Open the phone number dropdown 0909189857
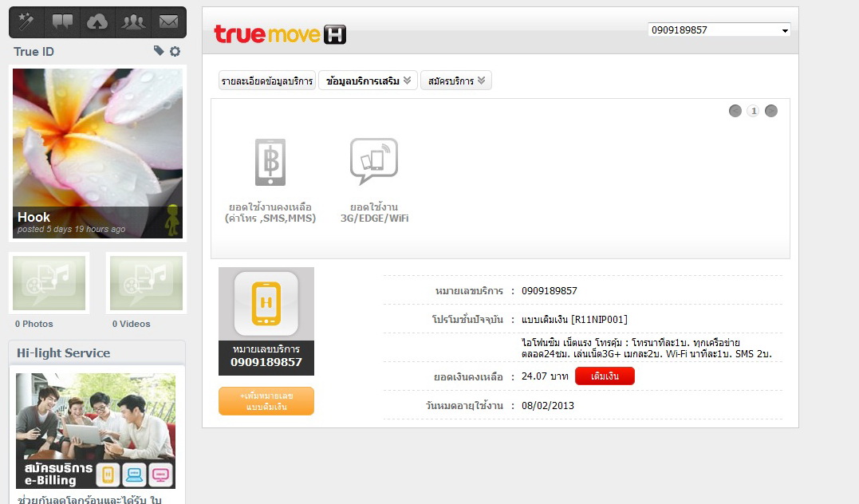This screenshot has width=859, height=504. point(719,30)
